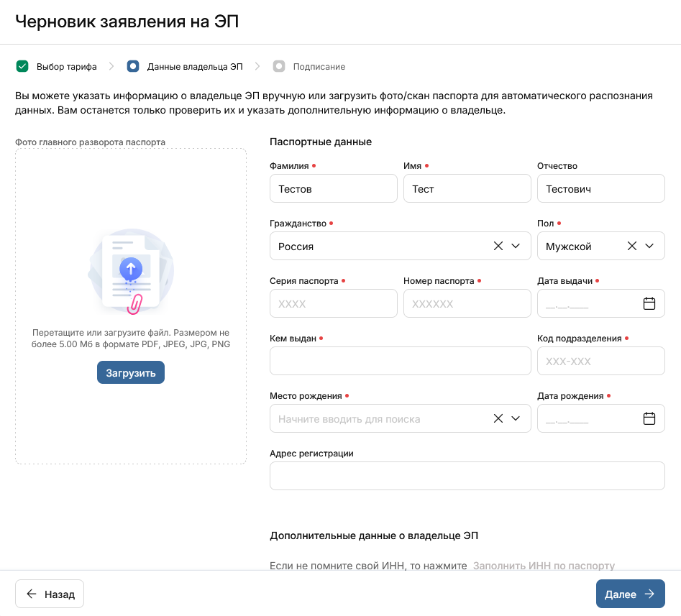Click the Заполнить ИНН по паспорту link
The width and height of the screenshot is (681, 616).
pyautogui.click(x=543, y=566)
